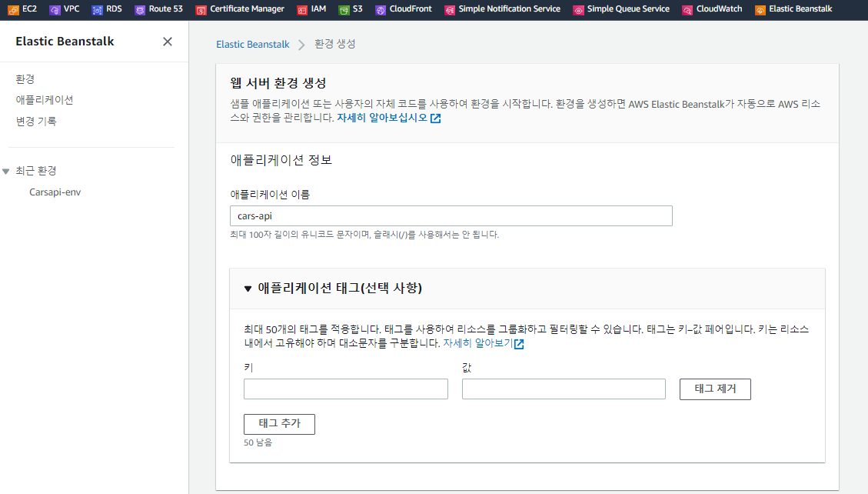Open VPC service shortcut icon
868x494 pixels.
[x=55, y=9]
